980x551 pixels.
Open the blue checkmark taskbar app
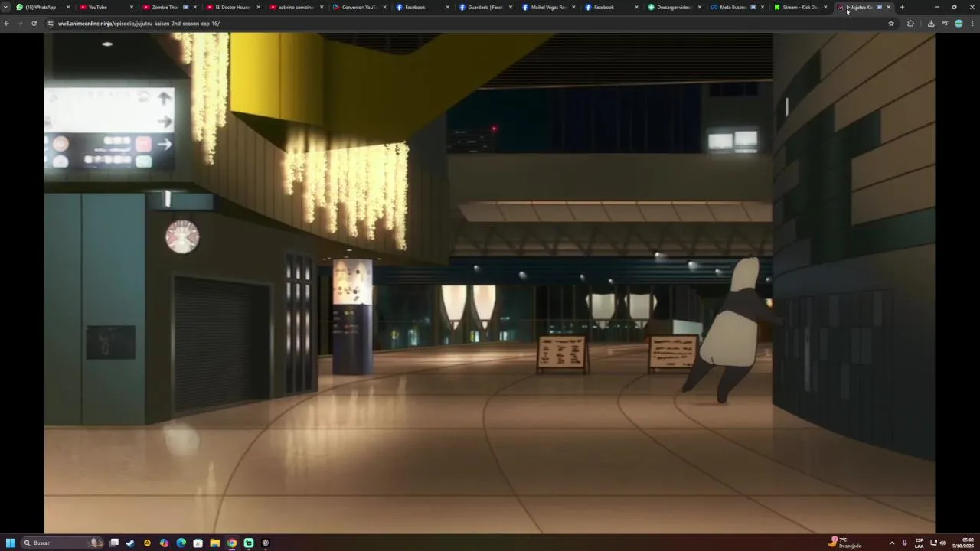(130, 543)
